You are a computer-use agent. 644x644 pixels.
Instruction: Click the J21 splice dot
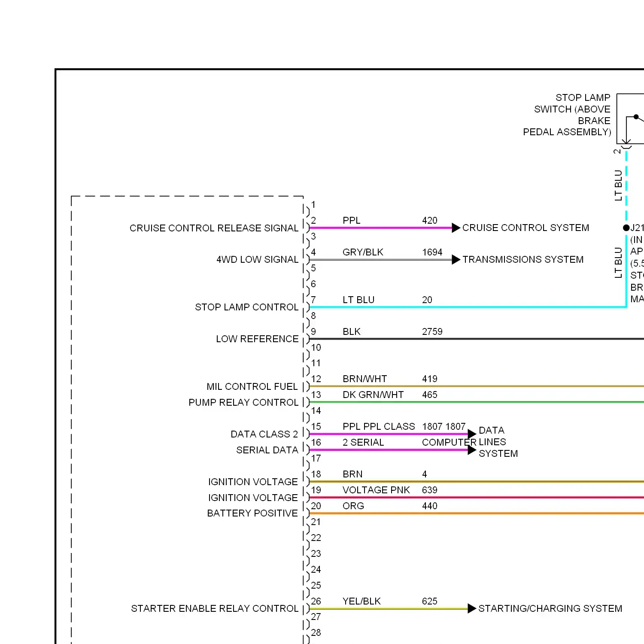pyautogui.click(x=626, y=228)
